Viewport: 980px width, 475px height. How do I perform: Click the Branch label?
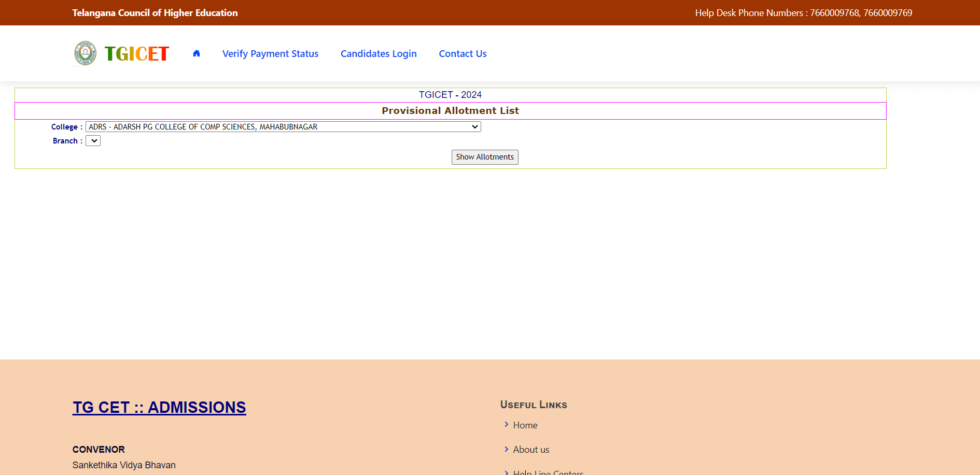[67, 141]
